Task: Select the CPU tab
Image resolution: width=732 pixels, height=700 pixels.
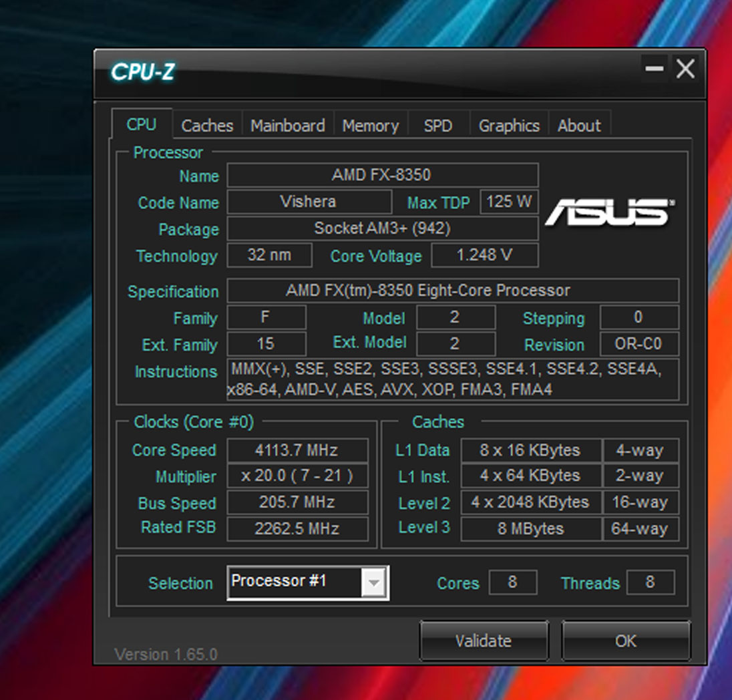Action: [x=142, y=124]
